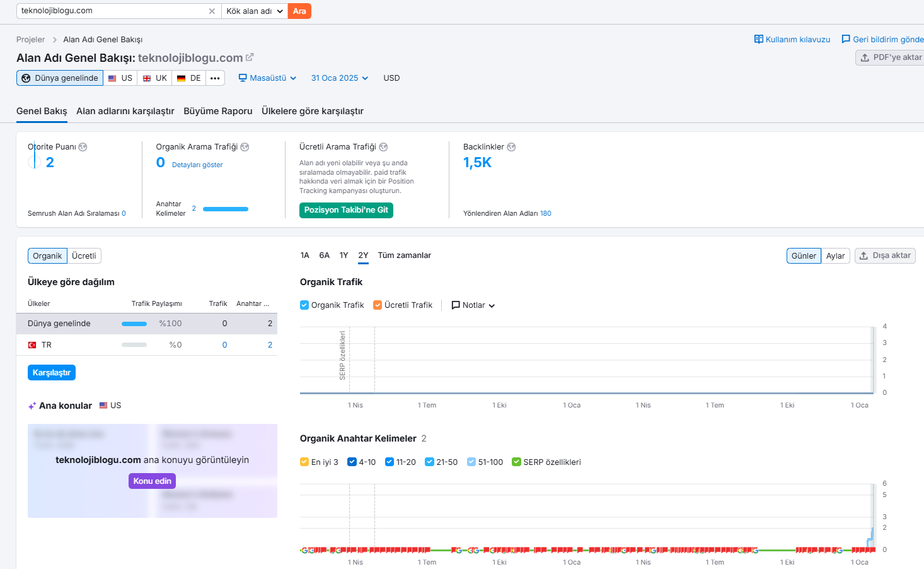This screenshot has height=569, width=924.
Task: Click the 1,5K backlinks value
Action: coord(477,163)
